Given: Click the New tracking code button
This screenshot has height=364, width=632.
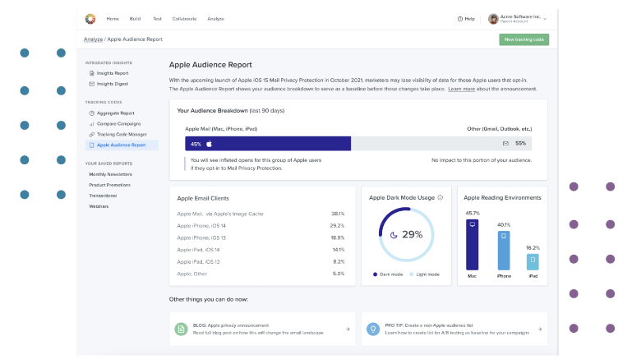Looking at the screenshot, I should pos(524,39).
